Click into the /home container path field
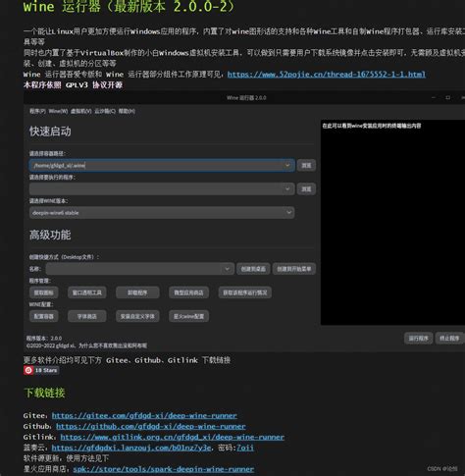 156,165
